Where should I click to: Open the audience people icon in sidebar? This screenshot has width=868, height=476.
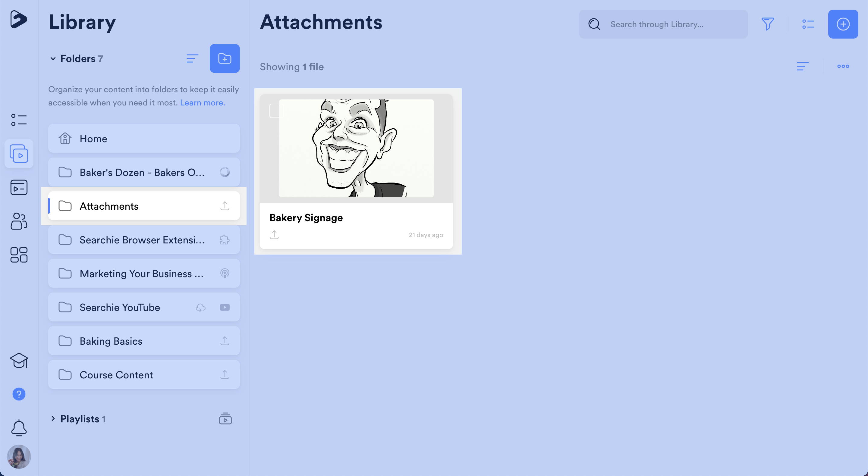[x=19, y=221]
